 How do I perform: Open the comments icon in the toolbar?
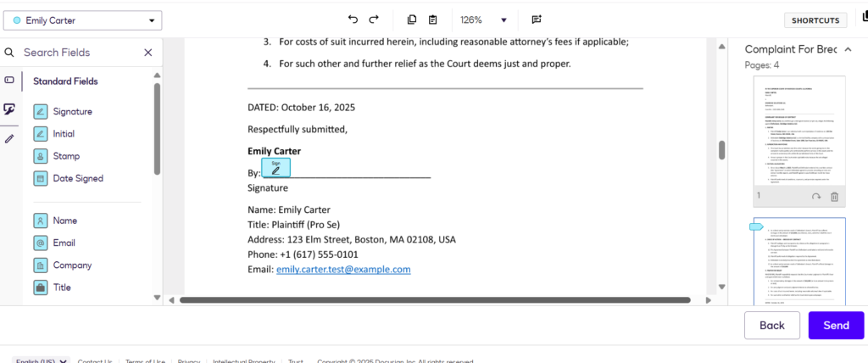[x=537, y=20]
